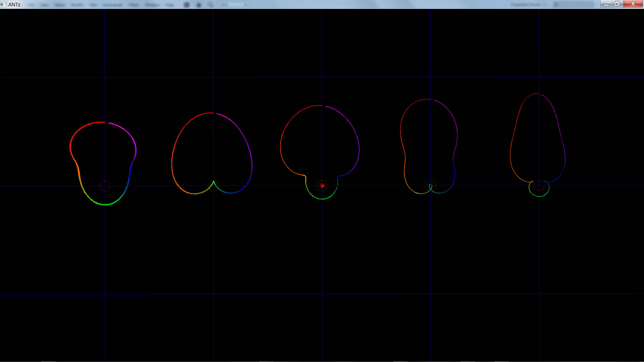Click the ANTz window title text

(14, 4)
